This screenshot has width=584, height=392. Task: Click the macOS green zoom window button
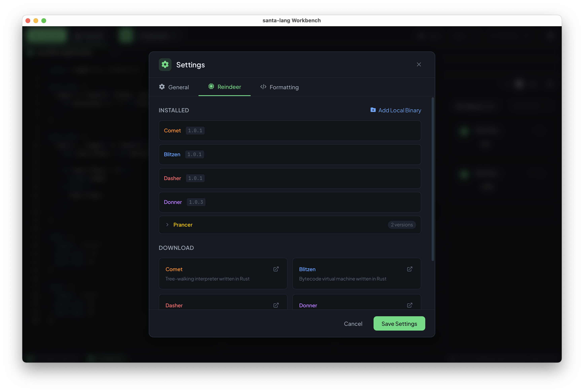[x=44, y=20]
